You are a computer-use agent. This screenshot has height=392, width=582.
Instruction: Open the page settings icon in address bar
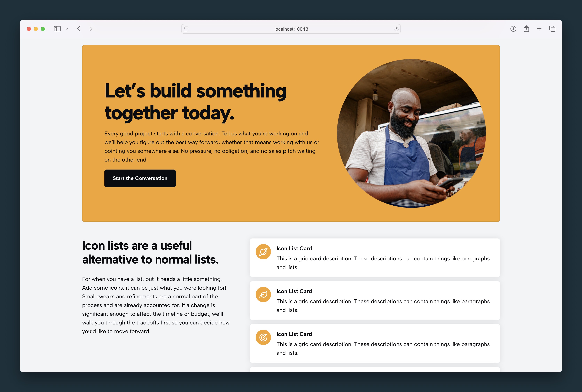[186, 29]
